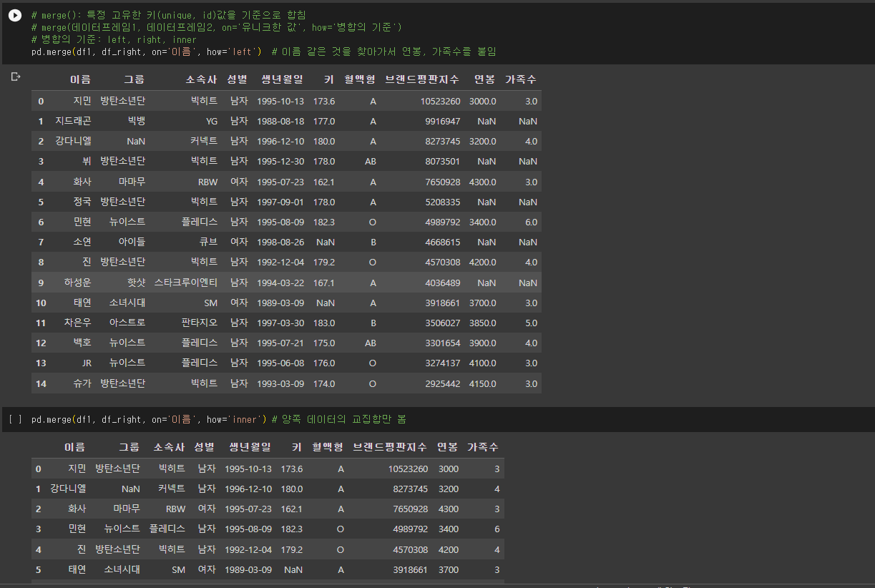Select the agency cell '큐브'
The height and width of the screenshot is (588, 875).
(x=209, y=242)
